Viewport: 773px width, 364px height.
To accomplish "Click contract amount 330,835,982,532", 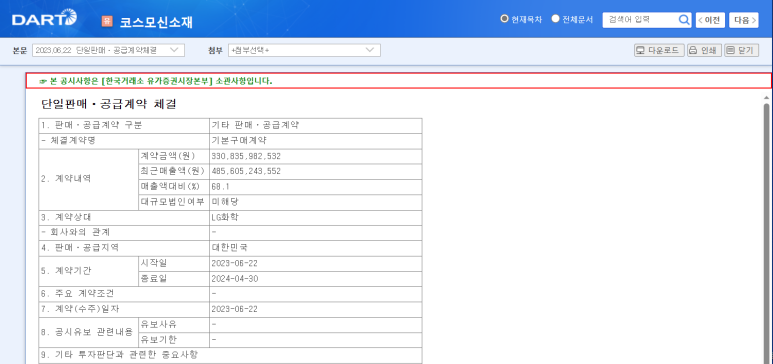I will [x=246, y=156].
